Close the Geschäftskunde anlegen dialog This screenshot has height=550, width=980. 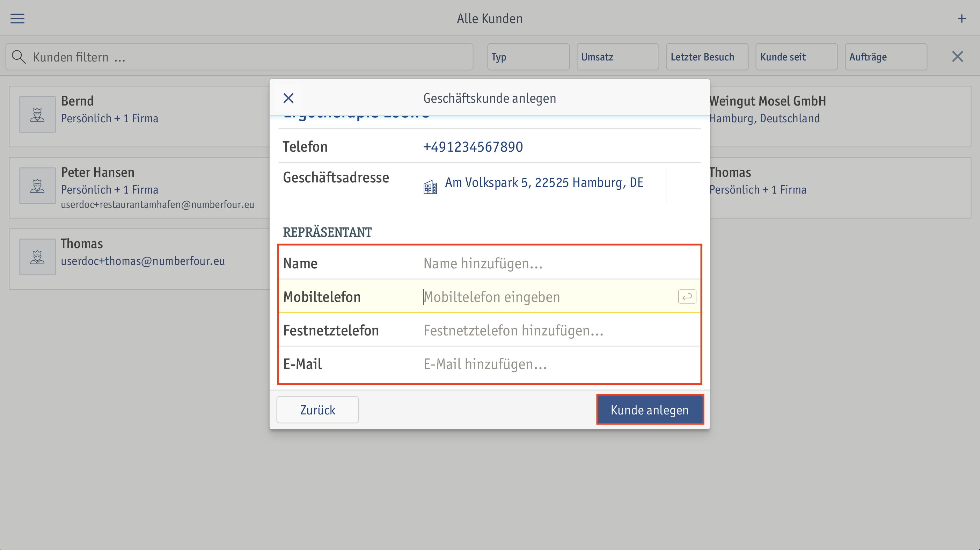point(288,98)
